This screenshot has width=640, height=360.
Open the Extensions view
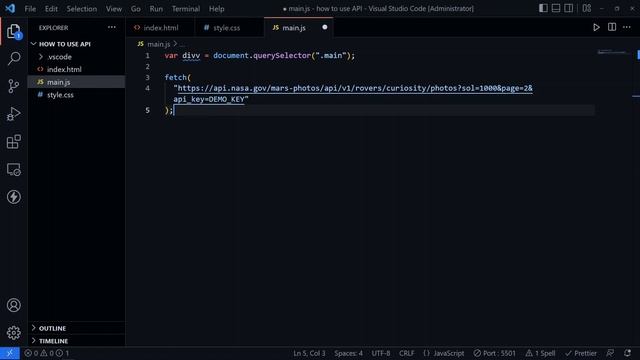point(13,142)
